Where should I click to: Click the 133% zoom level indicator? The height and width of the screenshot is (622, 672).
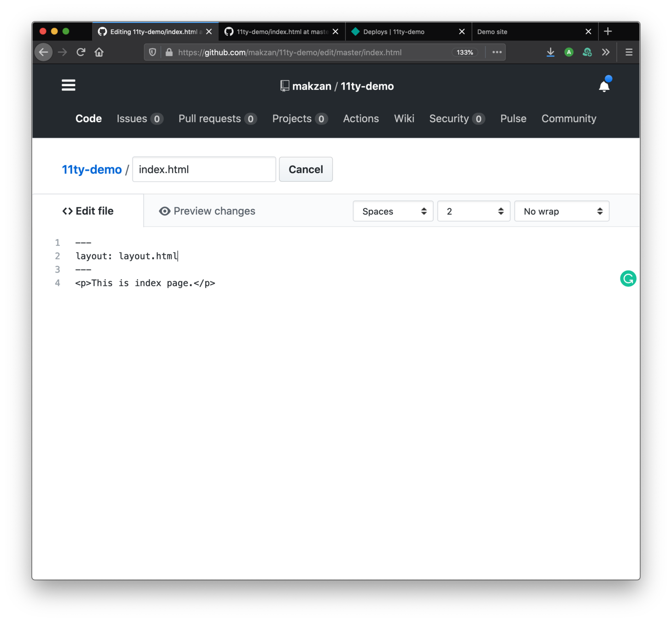tap(465, 52)
